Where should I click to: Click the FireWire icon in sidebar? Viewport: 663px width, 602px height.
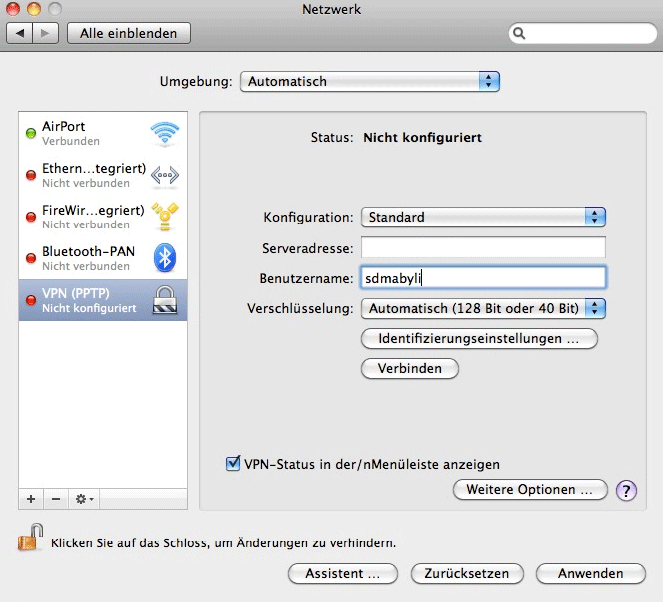click(165, 216)
